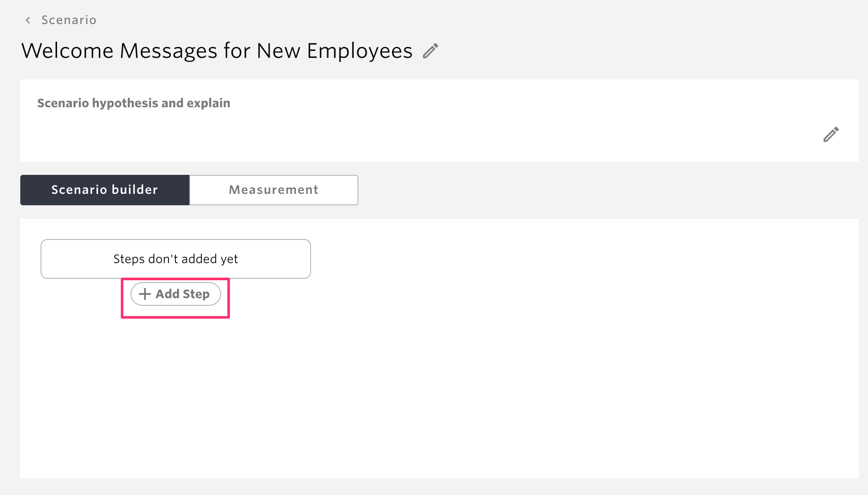Switch to the Scenario builder tab
This screenshot has height=495, width=868.
[105, 190]
